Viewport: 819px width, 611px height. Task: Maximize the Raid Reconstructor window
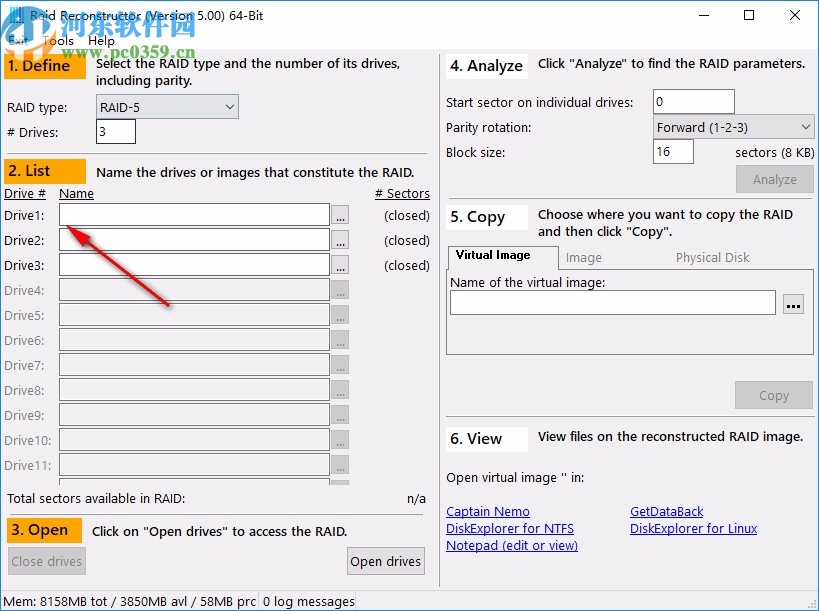pyautogui.click(x=749, y=15)
